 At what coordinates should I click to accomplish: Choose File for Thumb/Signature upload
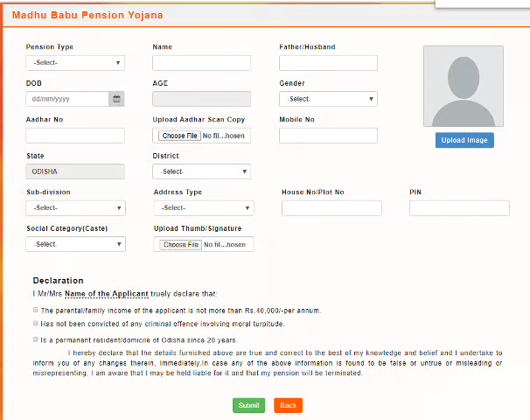point(181,244)
